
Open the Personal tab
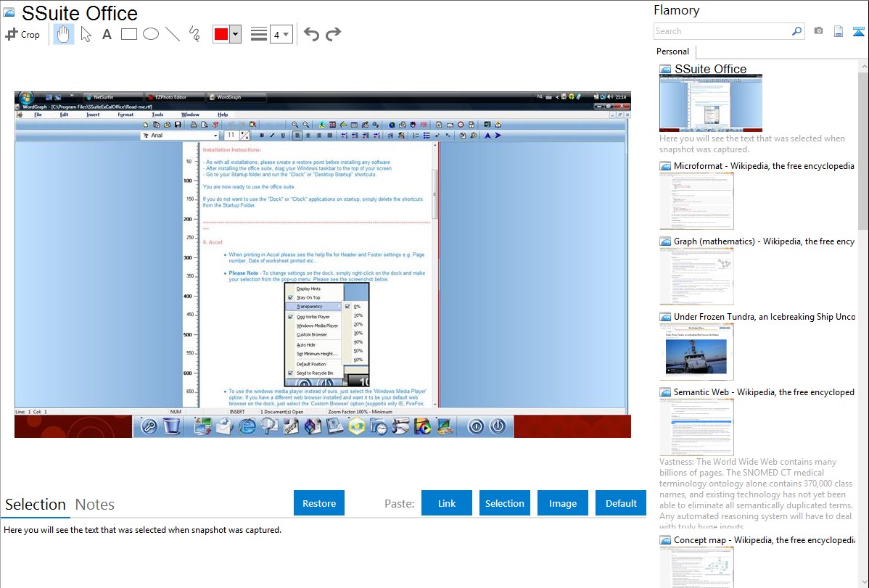tap(672, 51)
